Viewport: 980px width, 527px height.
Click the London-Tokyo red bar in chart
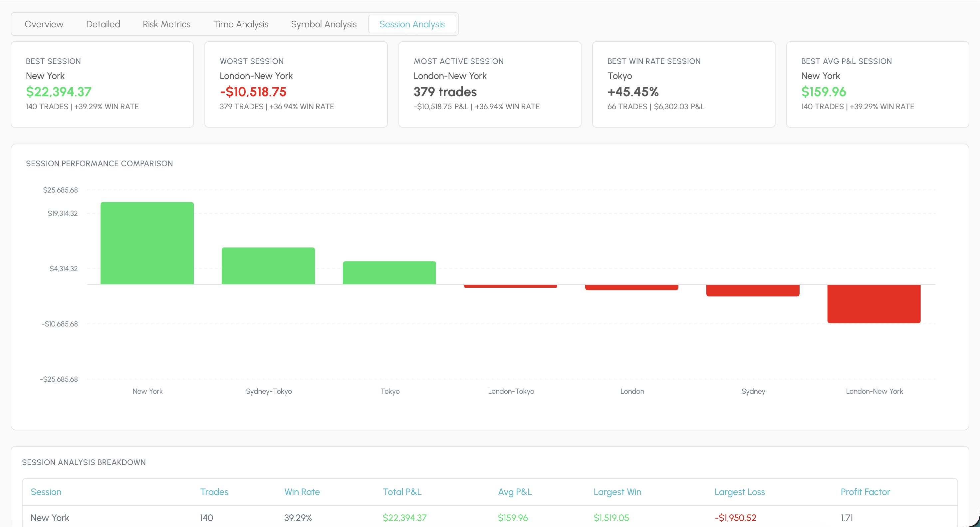pos(511,286)
